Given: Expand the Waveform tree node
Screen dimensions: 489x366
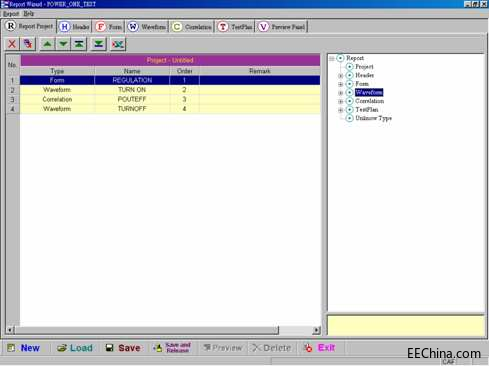Looking at the screenshot, I should [x=341, y=93].
